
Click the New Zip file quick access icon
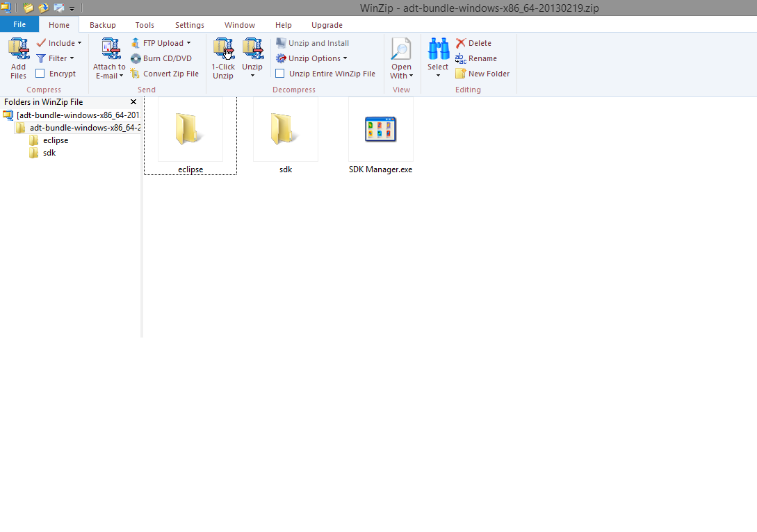pyautogui.click(x=29, y=8)
